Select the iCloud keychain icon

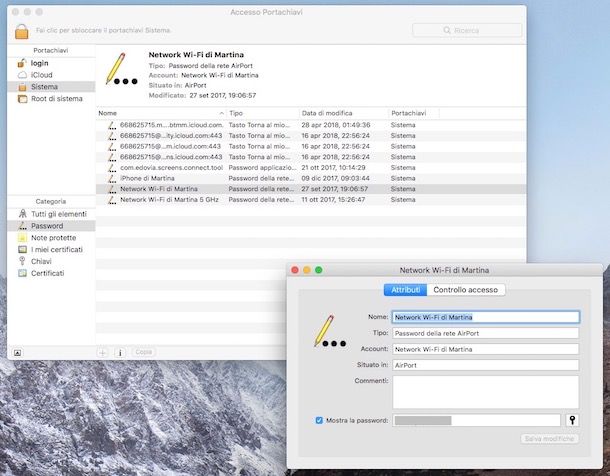tap(22, 75)
